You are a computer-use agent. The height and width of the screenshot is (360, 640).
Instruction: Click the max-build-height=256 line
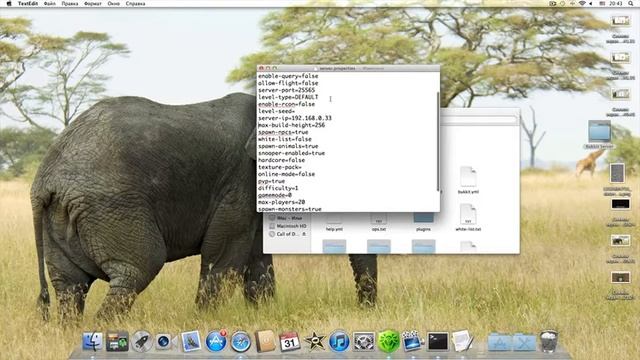[x=291, y=125]
